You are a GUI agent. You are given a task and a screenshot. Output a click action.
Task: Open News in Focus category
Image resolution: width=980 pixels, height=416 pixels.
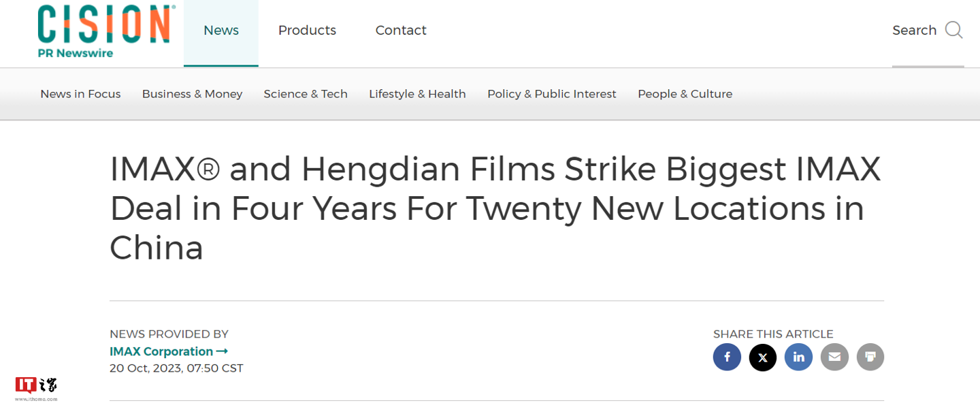click(80, 94)
